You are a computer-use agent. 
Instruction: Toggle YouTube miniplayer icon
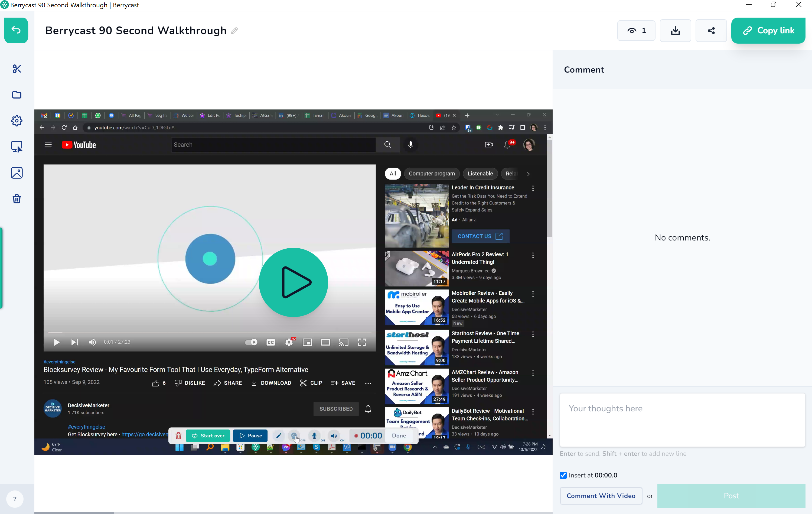pyautogui.click(x=307, y=342)
